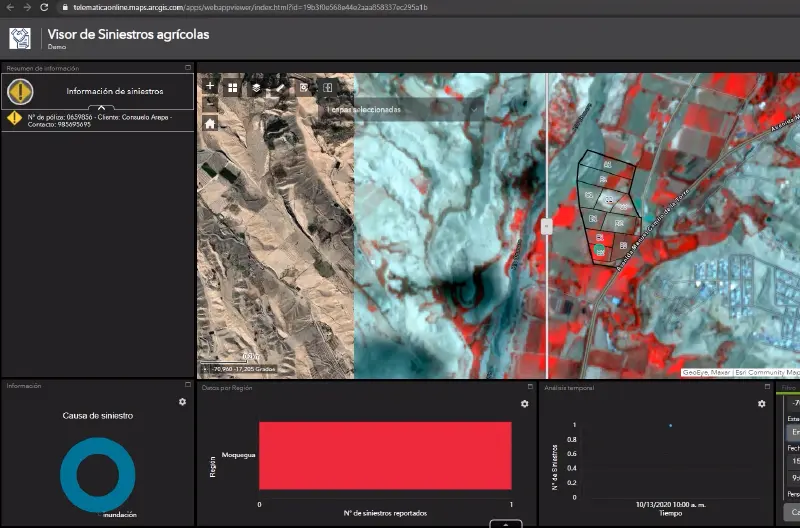Viewport: 800px width, 528px height.
Task: Open the layer list tool
Action: [x=257, y=87]
